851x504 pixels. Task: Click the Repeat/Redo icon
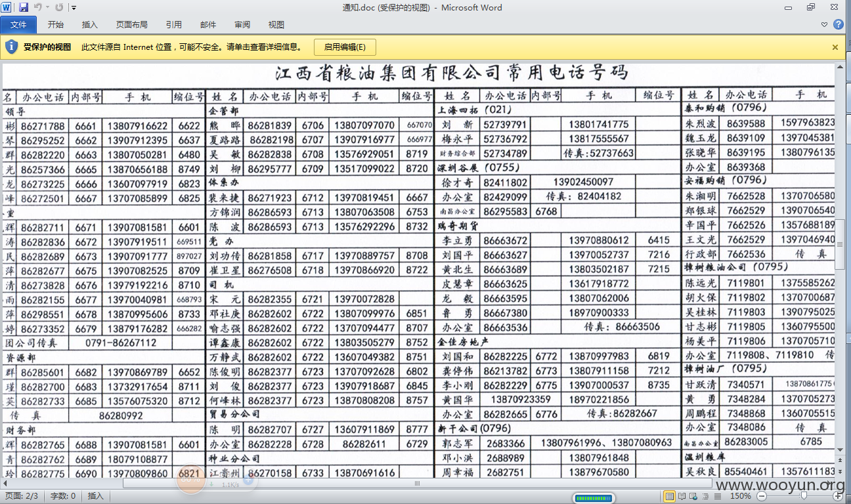59,7
